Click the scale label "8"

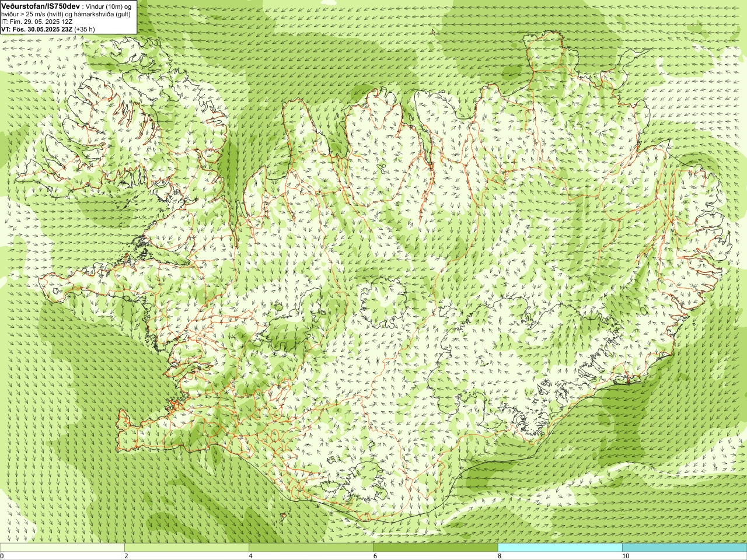[x=499, y=556]
